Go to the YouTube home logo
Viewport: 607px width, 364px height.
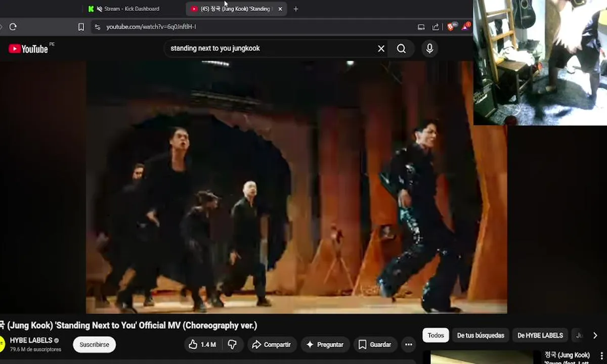(28, 49)
